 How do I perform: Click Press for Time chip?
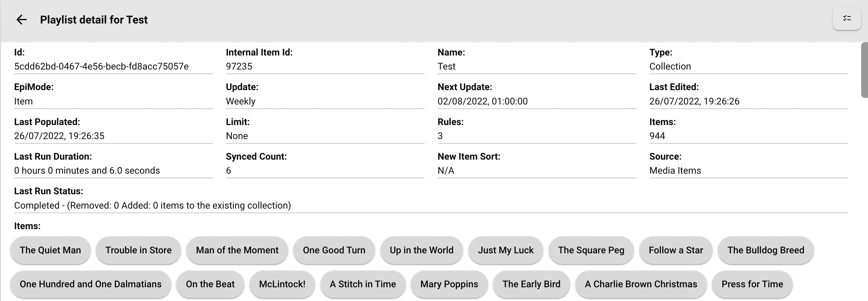point(753,284)
